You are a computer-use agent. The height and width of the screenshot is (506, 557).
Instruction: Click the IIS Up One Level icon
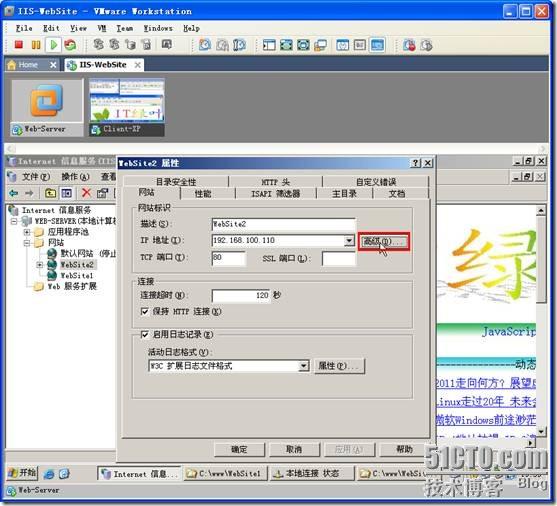(50, 193)
